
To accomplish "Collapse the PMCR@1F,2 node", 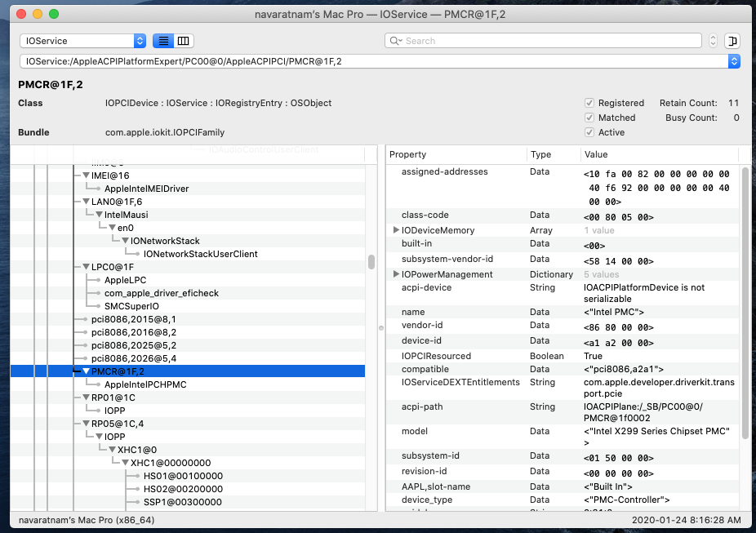I will coord(86,371).
